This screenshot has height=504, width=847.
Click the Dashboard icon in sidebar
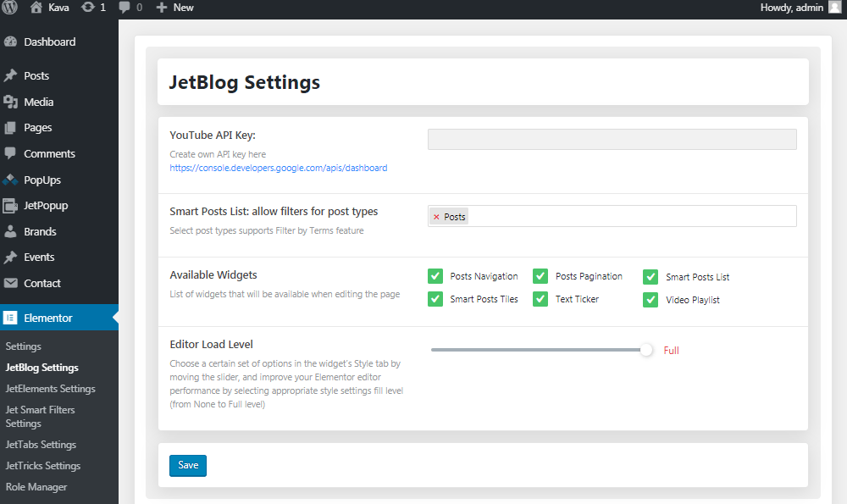click(10, 42)
